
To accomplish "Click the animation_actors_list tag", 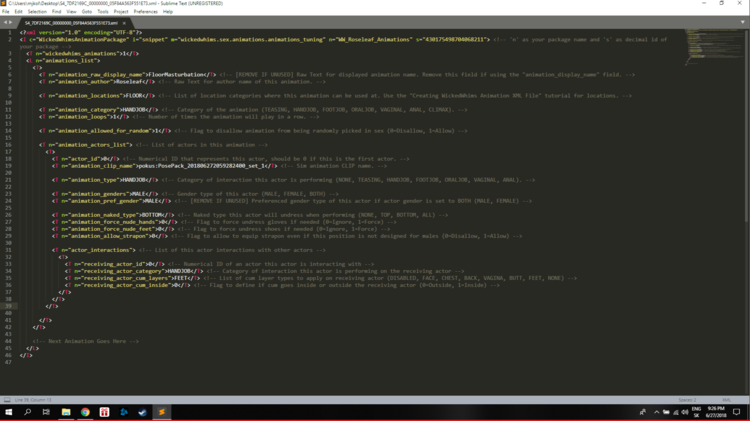I will point(86,144).
